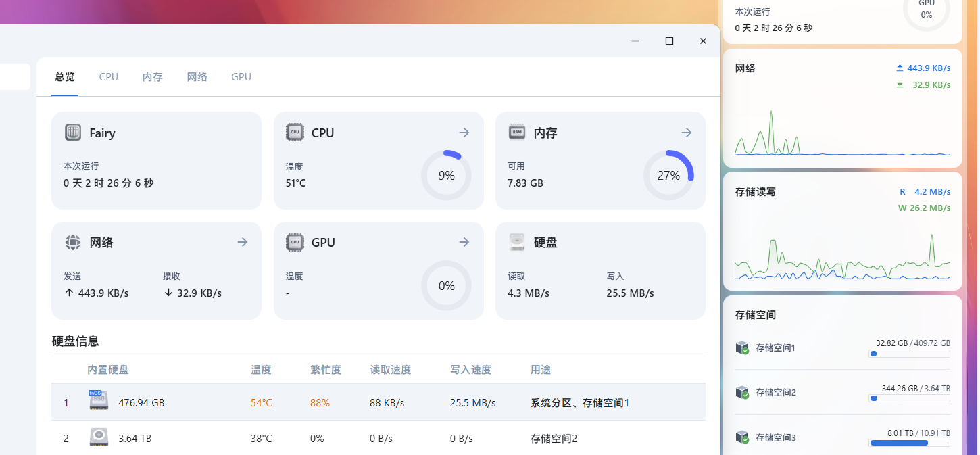The width and height of the screenshot is (980, 455).
Task: Click the CPU chip icon
Action: (x=295, y=133)
